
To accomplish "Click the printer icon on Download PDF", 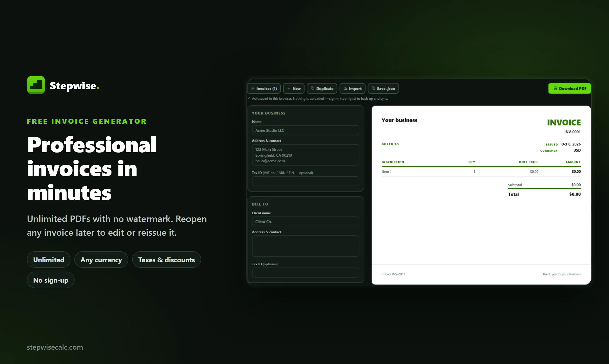I will coord(555,88).
